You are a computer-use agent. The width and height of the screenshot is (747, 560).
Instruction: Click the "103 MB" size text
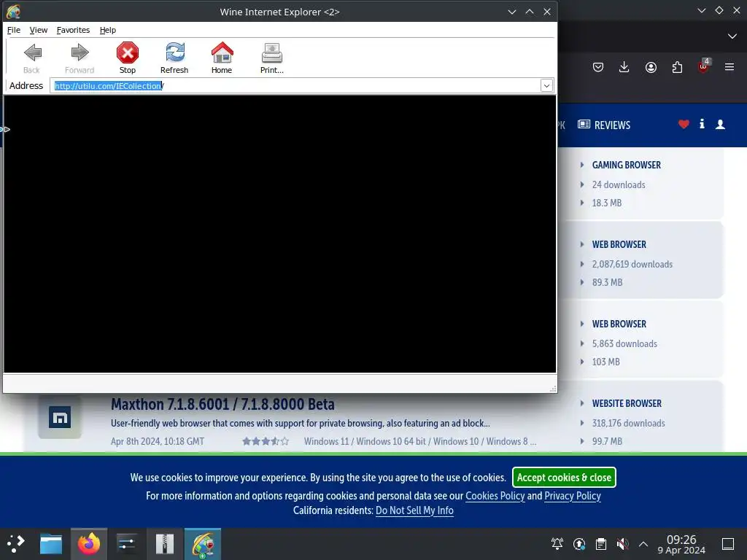[605, 362]
